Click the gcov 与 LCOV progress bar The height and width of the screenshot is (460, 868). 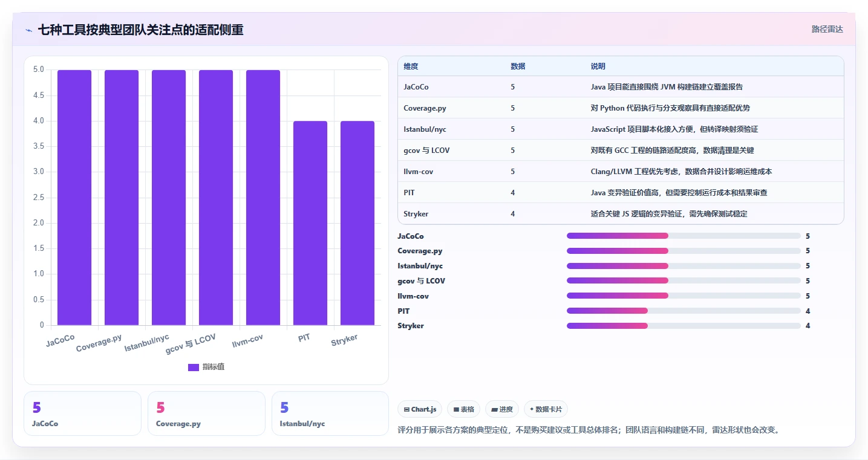pos(684,280)
